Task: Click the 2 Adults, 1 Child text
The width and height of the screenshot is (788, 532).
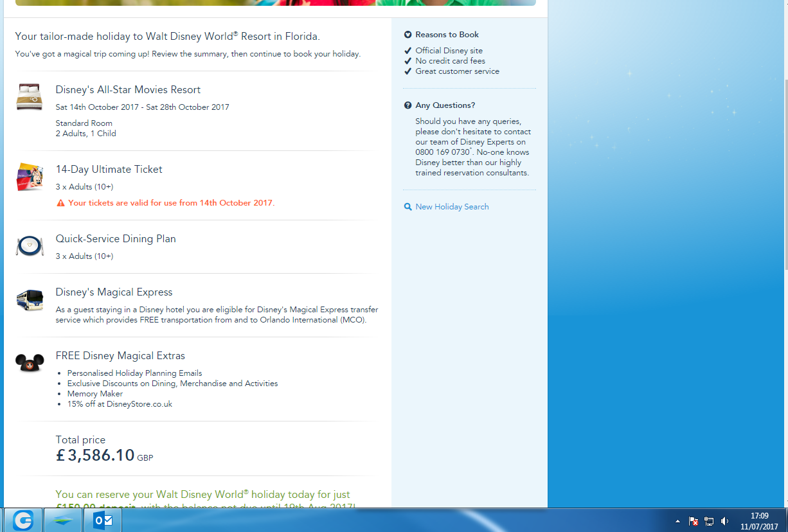Action: pyautogui.click(x=85, y=134)
